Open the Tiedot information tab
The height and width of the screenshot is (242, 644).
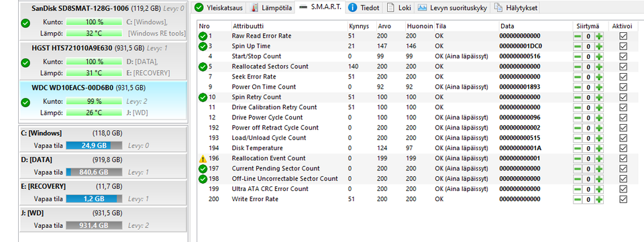click(x=364, y=8)
